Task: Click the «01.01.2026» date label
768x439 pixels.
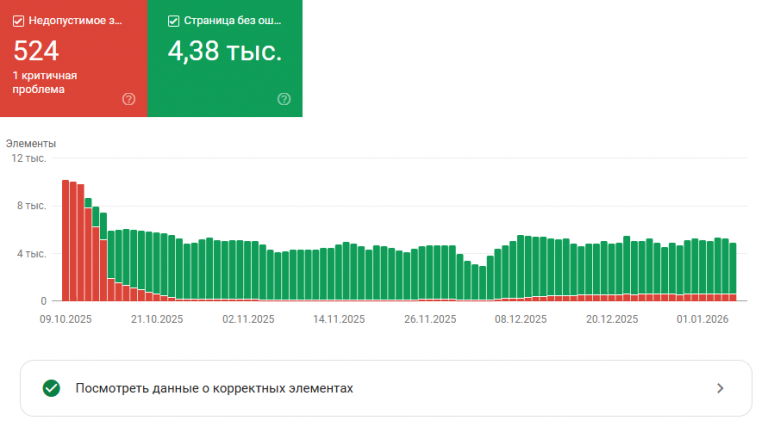Action: point(703,319)
